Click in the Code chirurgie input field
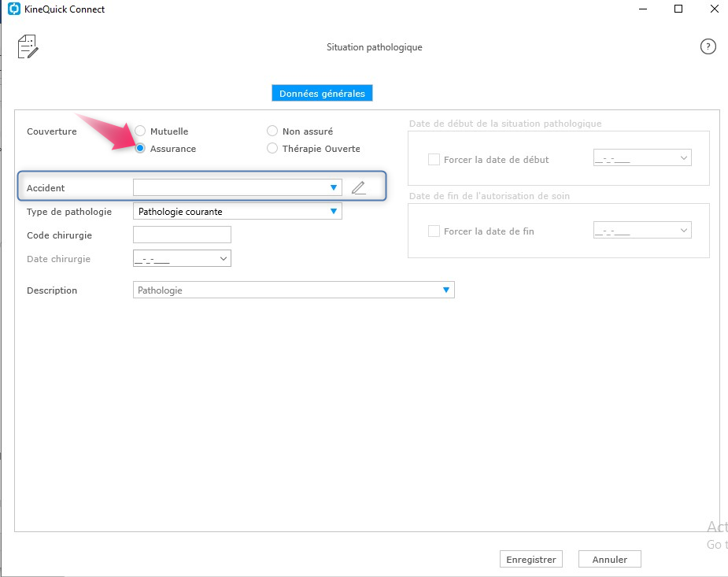The width and height of the screenshot is (728, 577). tap(182, 235)
